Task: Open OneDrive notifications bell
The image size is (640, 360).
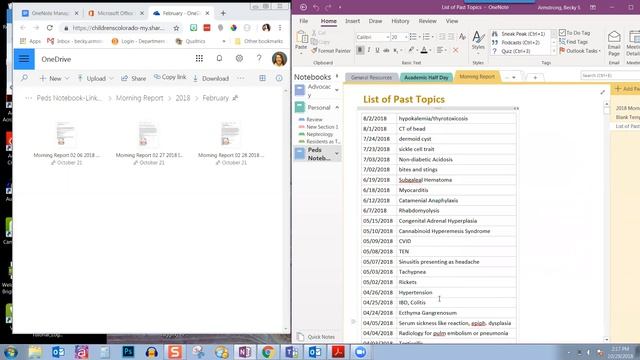Action: pos(219,59)
